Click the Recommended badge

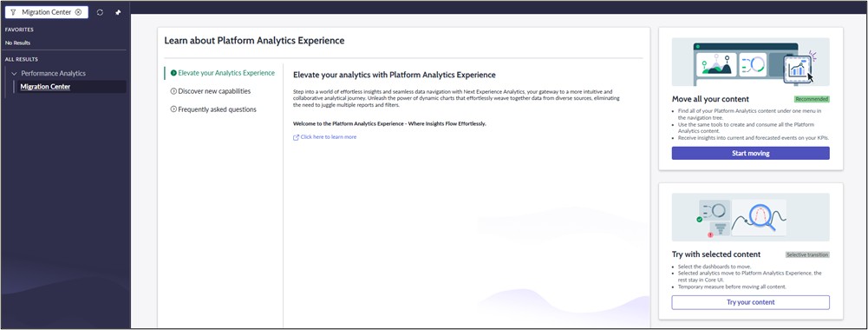812,99
